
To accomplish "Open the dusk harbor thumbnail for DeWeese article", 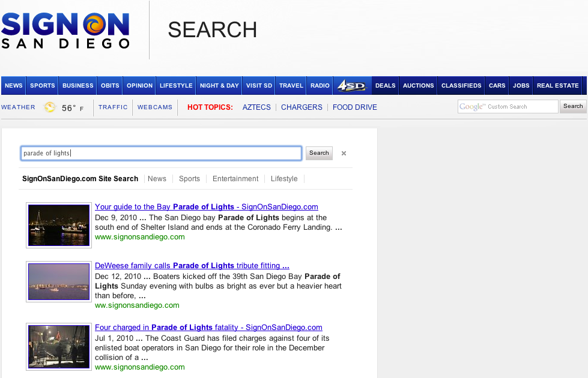I will click(59, 282).
